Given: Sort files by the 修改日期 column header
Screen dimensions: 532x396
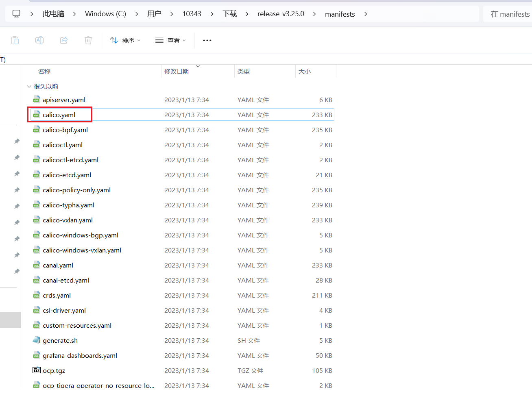Looking at the screenshot, I should click(177, 72).
